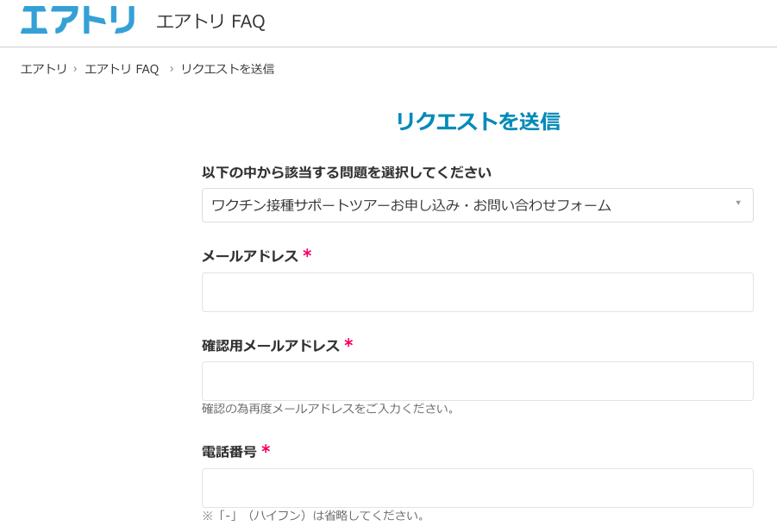
Task: Click the 電話番号 field label
Action: [x=229, y=452]
